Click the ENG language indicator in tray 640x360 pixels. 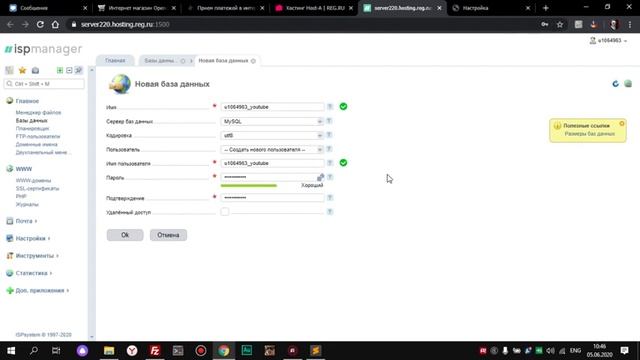click(575, 351)
